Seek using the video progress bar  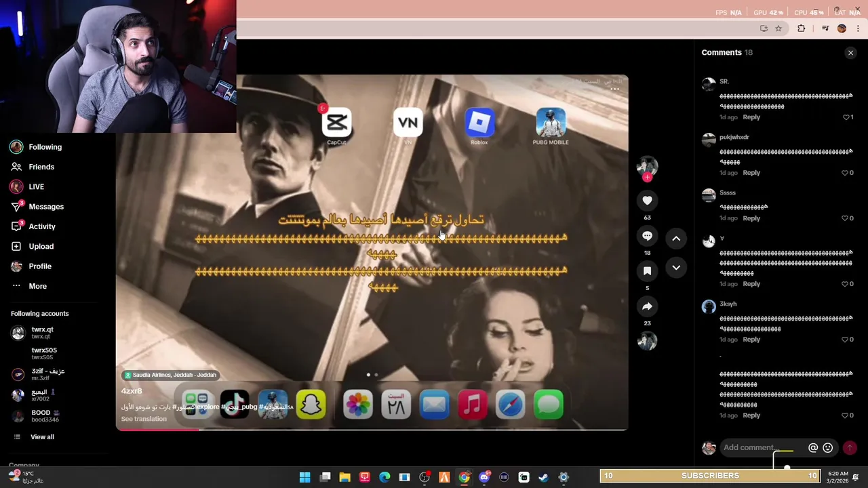[372, 429]
